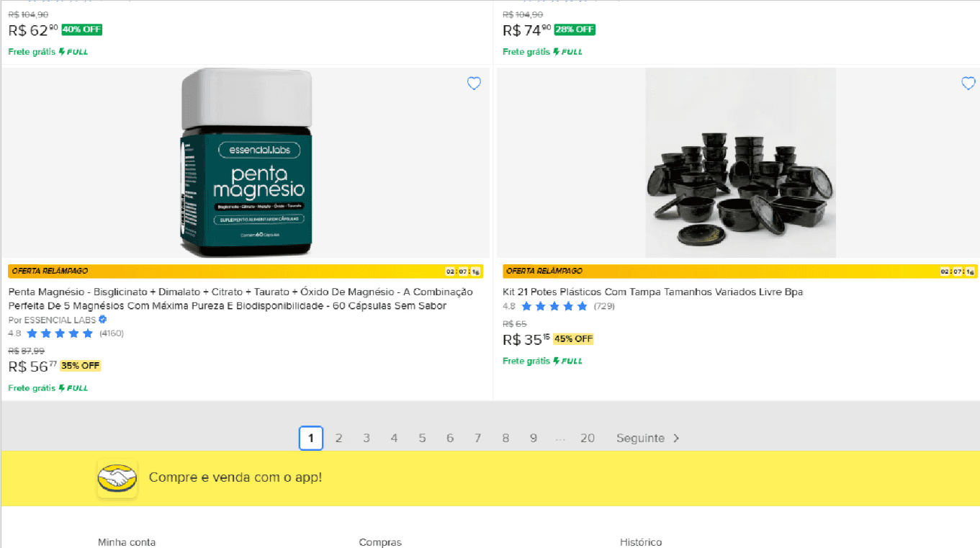Open the Kit 21 Potes Plásticos product image
Viewport: 980px width, 548px height.
[741, 163]
